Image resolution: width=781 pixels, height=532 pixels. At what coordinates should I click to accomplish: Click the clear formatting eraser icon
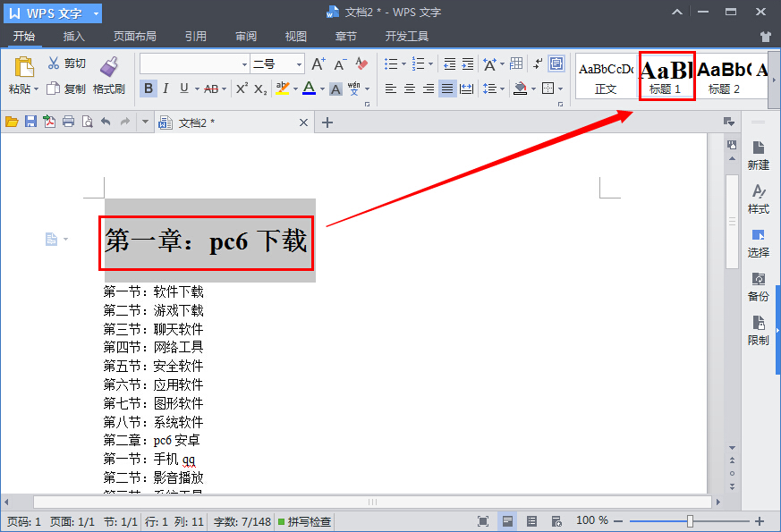361,63
